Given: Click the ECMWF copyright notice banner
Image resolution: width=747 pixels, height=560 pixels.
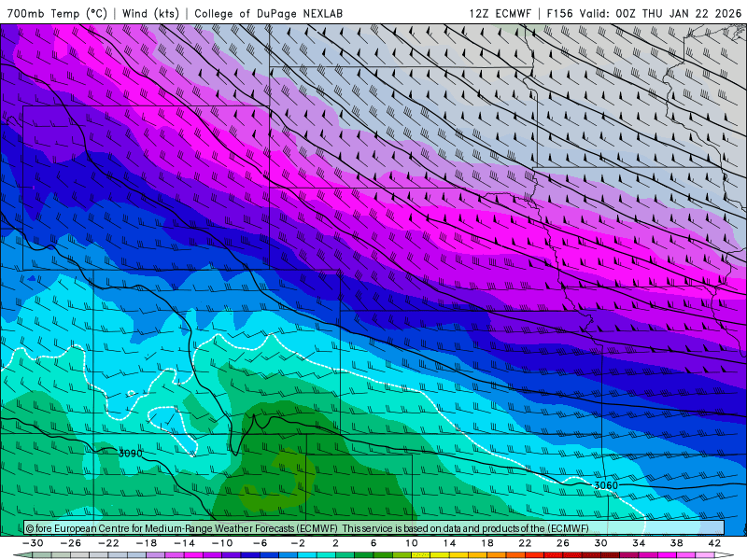Looking at the screenshot, I should tap(374, 528).
